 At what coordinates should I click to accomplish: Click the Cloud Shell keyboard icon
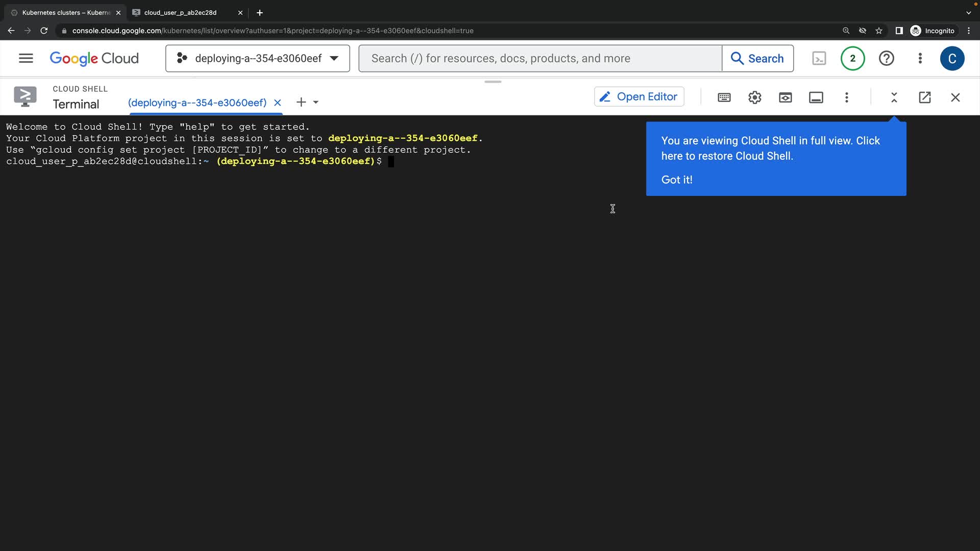click(x=724, y=97)
